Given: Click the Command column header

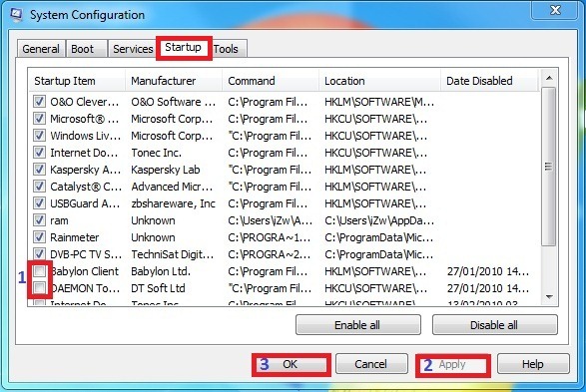Looking at the screenshot, I should (x=271, y=81).
